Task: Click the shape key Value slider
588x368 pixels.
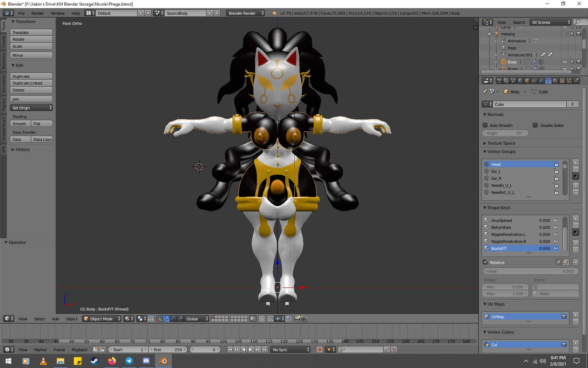Action: (x=530, y=271)
